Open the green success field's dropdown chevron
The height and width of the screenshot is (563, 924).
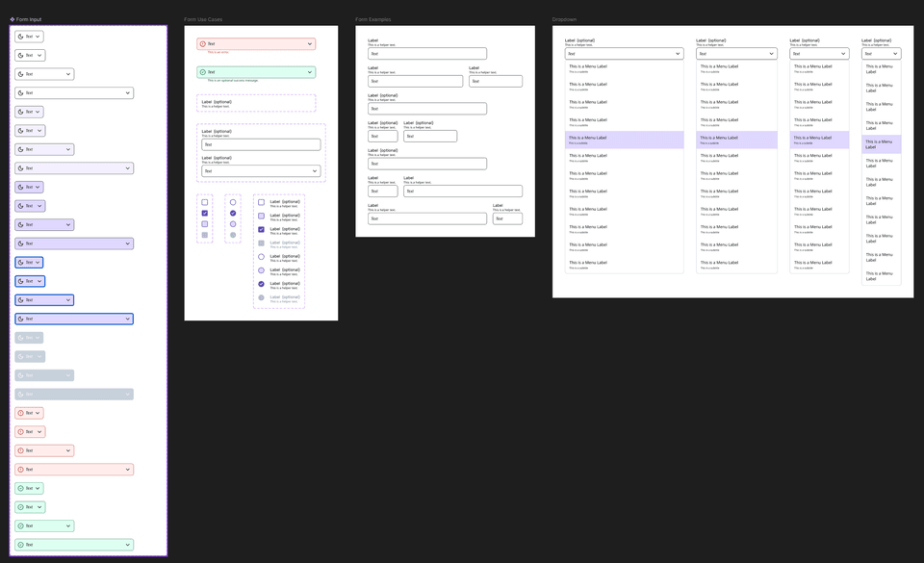[x=309, y=72]
